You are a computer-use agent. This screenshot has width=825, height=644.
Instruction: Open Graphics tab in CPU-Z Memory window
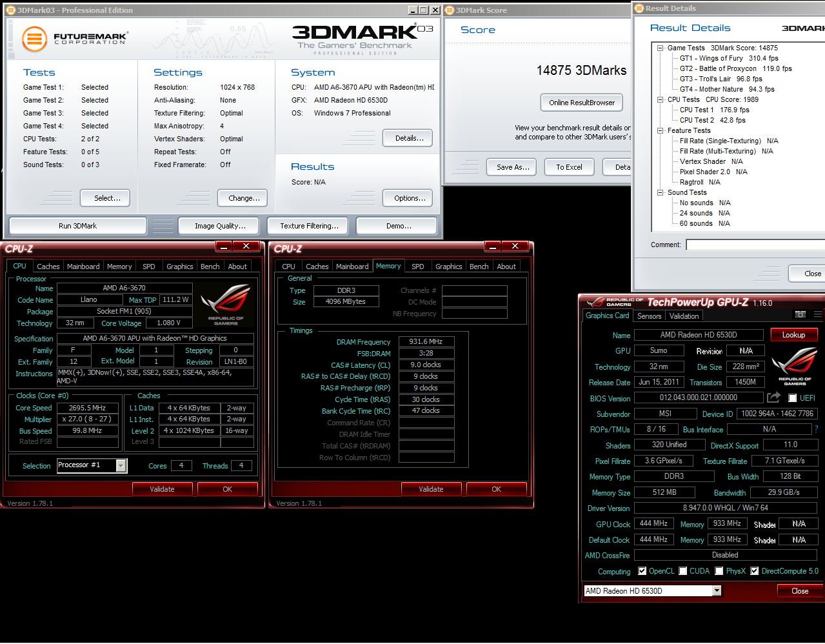click(448, 267)
